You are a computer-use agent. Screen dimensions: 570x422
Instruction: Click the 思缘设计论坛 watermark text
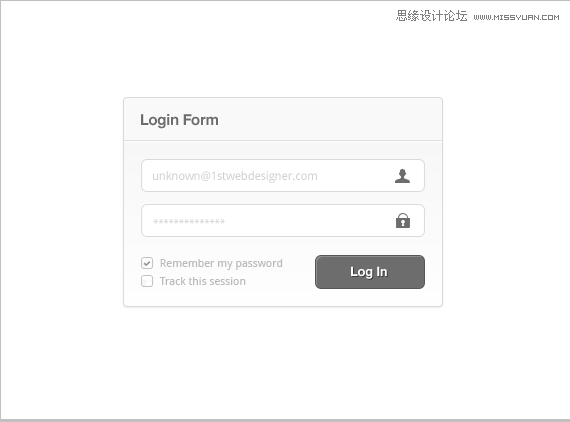(x=431, y=16)
